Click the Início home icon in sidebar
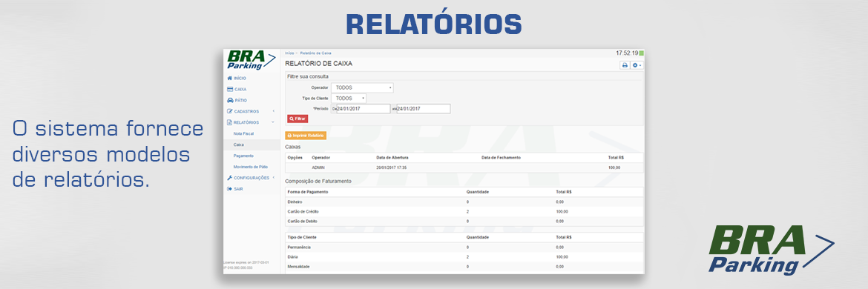 230,79
